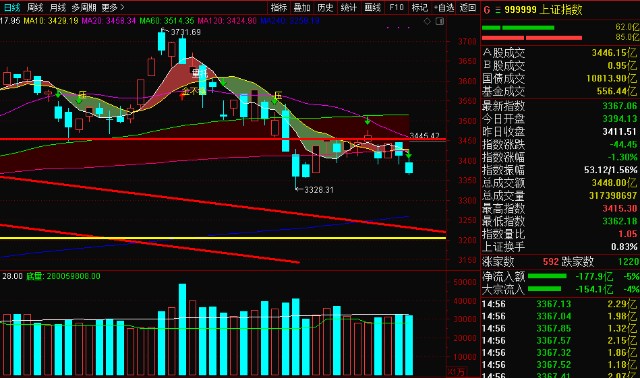
Task: Click the 返回 back button
Action: coord(468,7)
